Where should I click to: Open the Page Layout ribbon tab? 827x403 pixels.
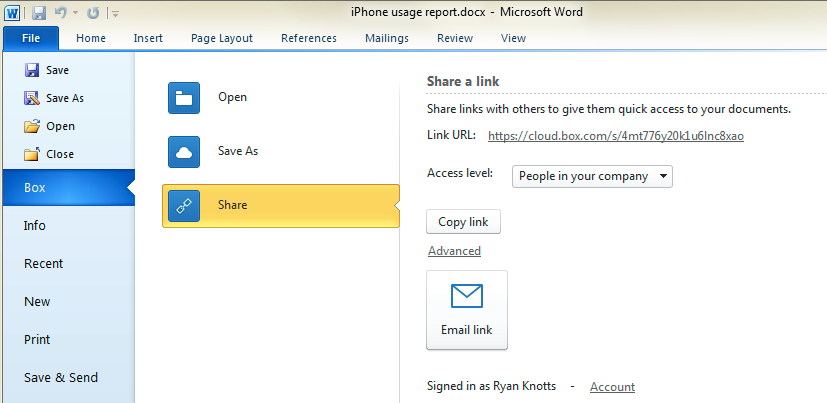pos(222,38)
